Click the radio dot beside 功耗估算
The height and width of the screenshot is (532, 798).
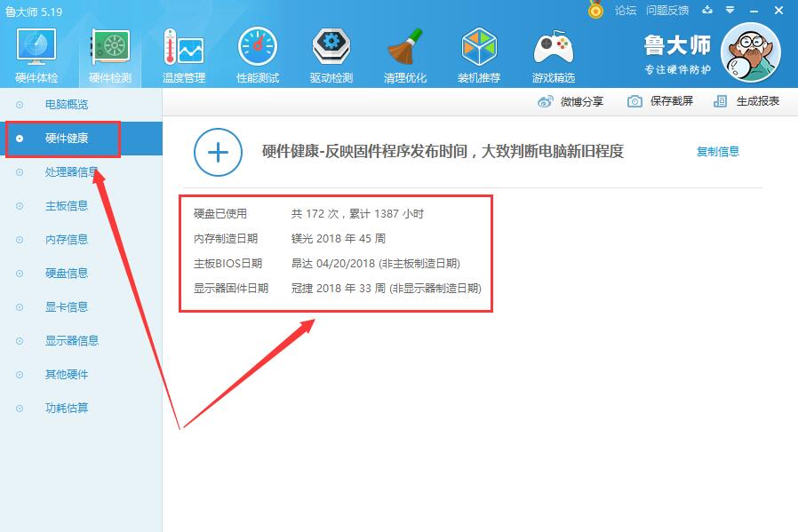[x=20, y=409]
